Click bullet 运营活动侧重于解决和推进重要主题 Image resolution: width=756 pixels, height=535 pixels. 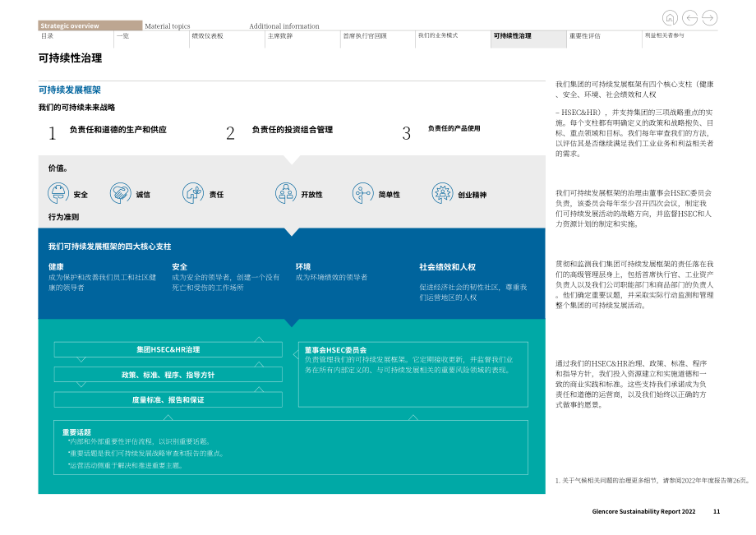tap(125, 466)
